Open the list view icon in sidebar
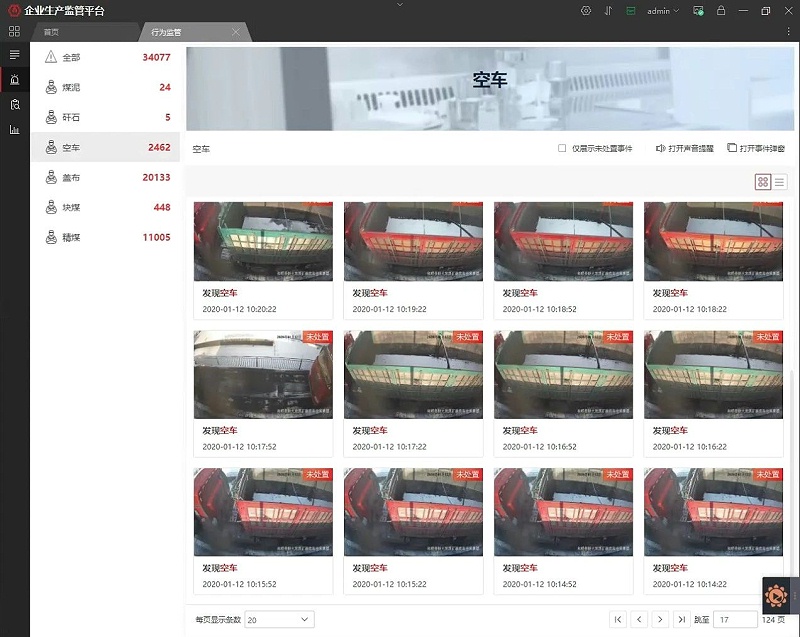 (x=15, y=54)
